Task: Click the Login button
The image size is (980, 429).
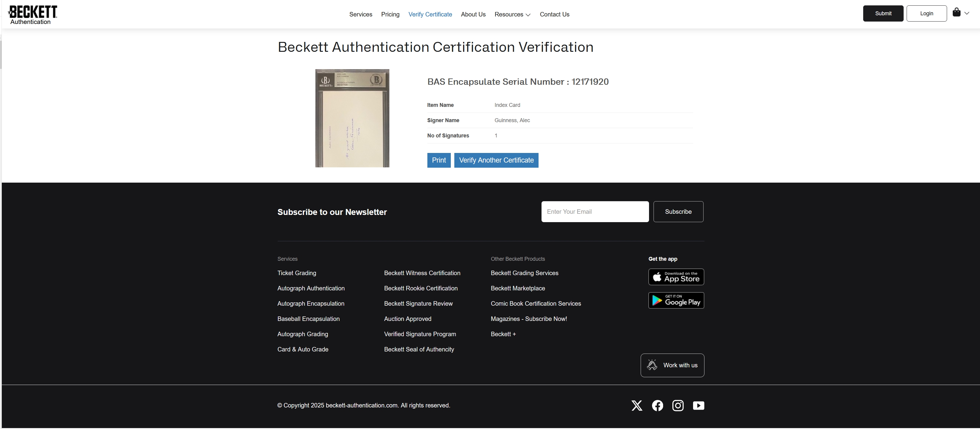Action: [x=926, y=13]
